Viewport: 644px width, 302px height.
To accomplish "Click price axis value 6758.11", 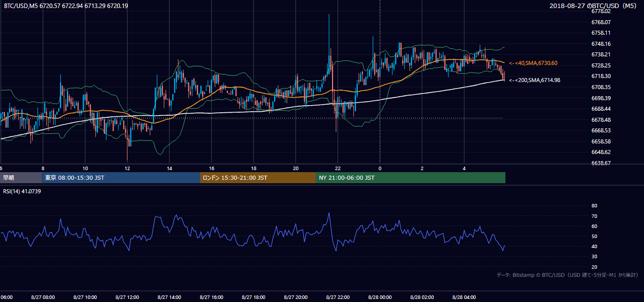I will click(601, 33).
